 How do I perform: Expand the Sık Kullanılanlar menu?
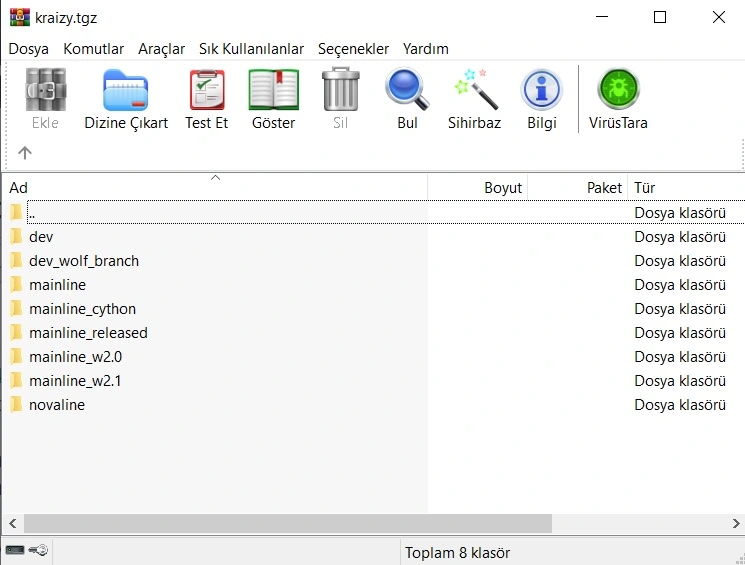(251, 49)
